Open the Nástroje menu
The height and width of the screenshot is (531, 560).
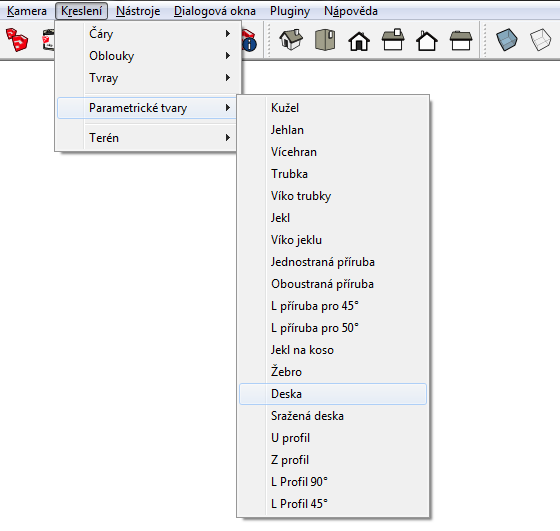(138, 11)
